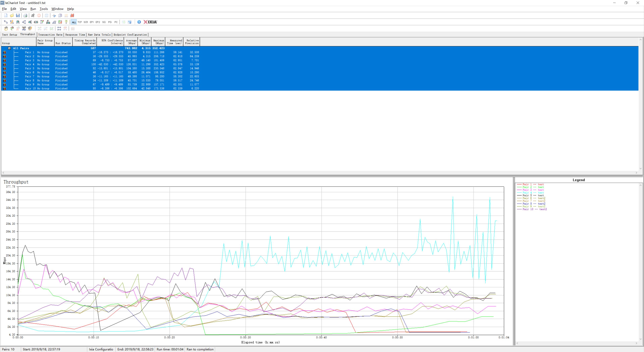Image resolution: width=644 pixels, height=352 pixels.
Task: Toggle the EP1 filter button
Action: pos(92,22)
